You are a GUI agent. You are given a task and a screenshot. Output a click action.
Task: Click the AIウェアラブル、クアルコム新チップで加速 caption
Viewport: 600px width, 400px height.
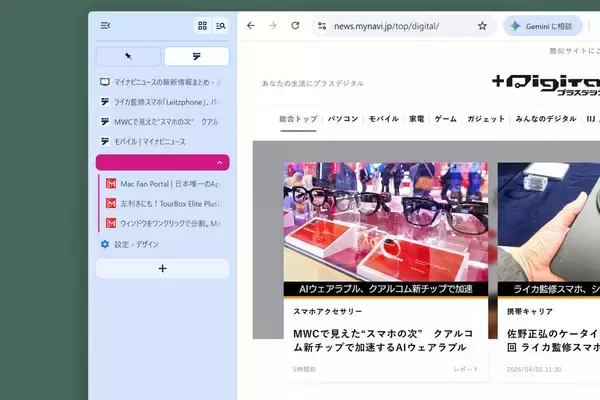tap(386, 289)
